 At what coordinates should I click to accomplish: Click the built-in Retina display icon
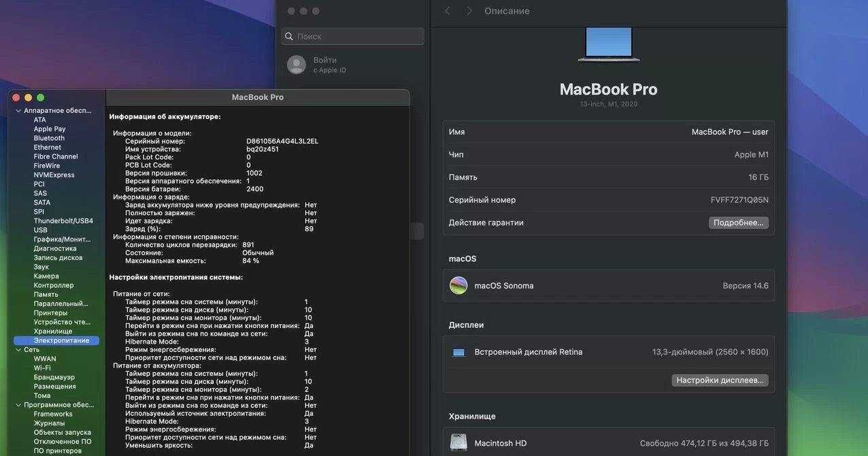(x=459, y=353)
